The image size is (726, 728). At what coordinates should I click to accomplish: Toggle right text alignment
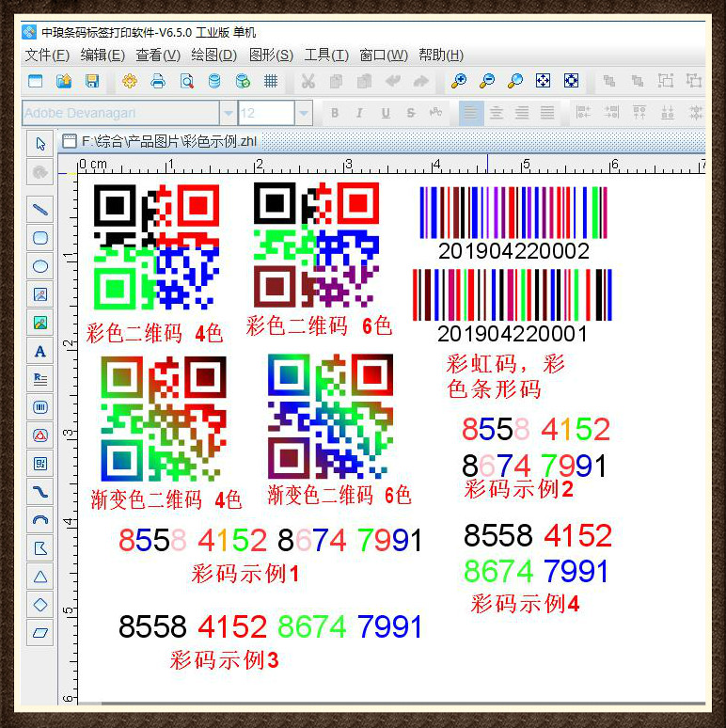click(x=522, y=113)
